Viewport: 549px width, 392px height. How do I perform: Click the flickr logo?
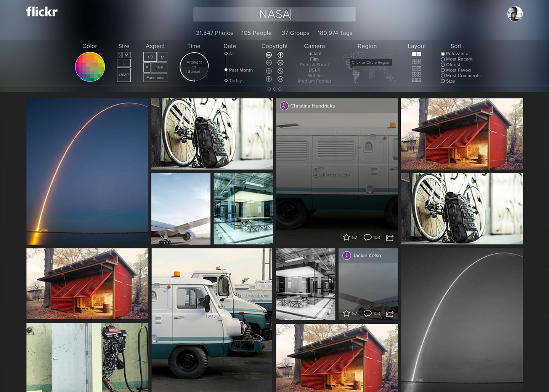coord(42,12)
